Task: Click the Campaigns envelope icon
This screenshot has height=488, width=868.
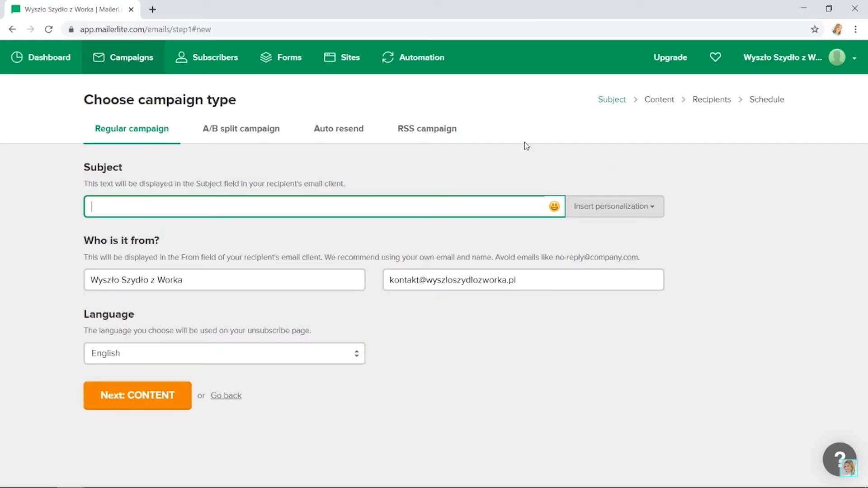Action: (x=99, y=57)
